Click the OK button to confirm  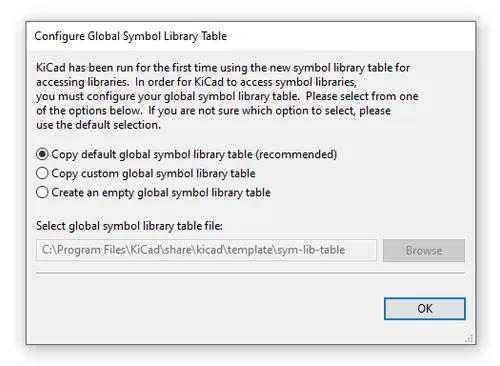[x=425, y=309]
